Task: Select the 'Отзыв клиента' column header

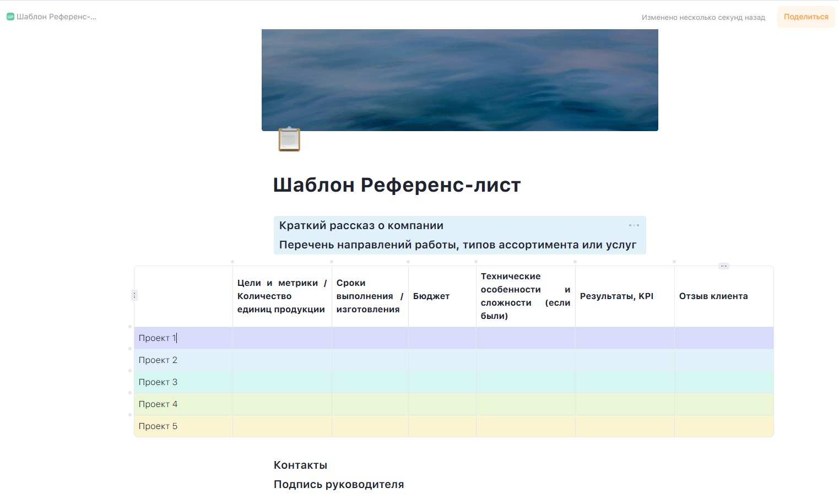Action: (x=724, y=296)
